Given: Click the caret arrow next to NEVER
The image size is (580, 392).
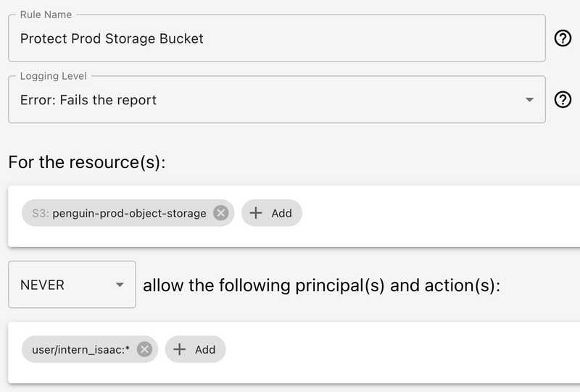Looking at the screenshot, I should click(x=120, y=285).
